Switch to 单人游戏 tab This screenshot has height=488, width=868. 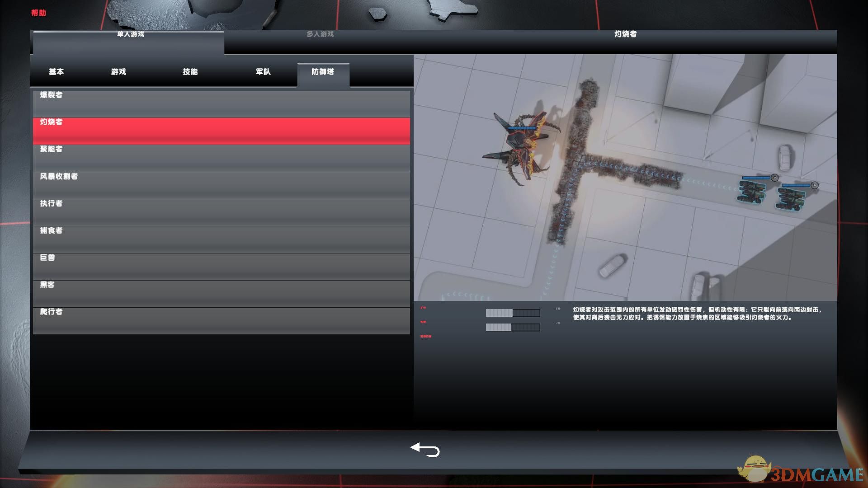(130, 34)
